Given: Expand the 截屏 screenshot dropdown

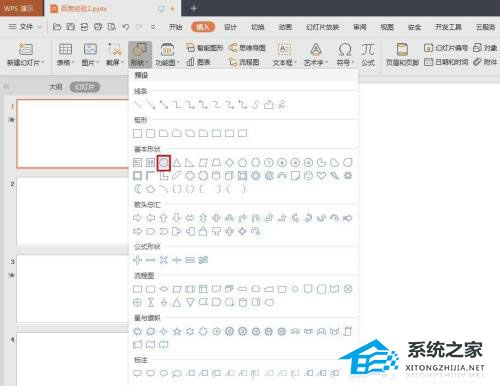Looking at the screenshot, I should [x=115, y=54].
